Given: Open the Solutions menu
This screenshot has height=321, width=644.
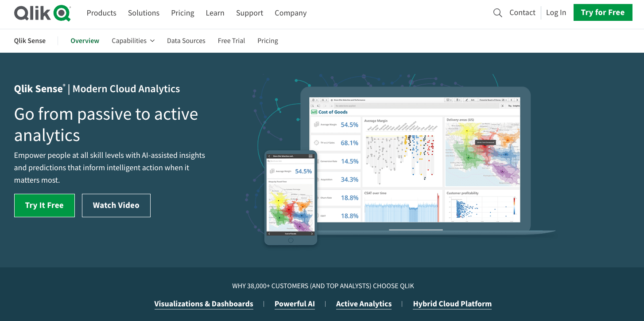Looking at the screenshot, I should click(144, 13).
